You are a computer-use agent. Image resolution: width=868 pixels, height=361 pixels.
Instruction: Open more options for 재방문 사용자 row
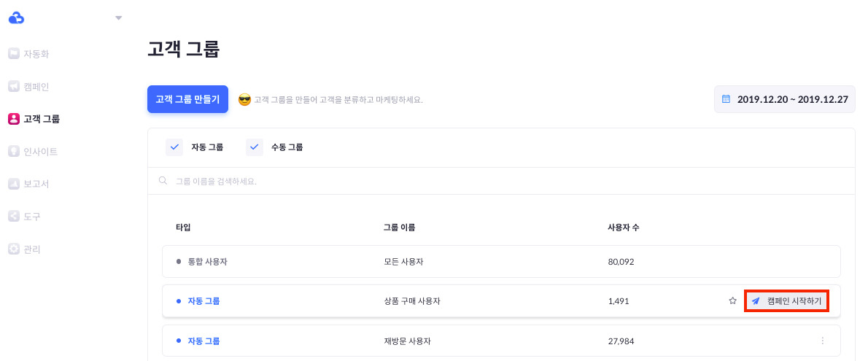(x=822, y=341)
